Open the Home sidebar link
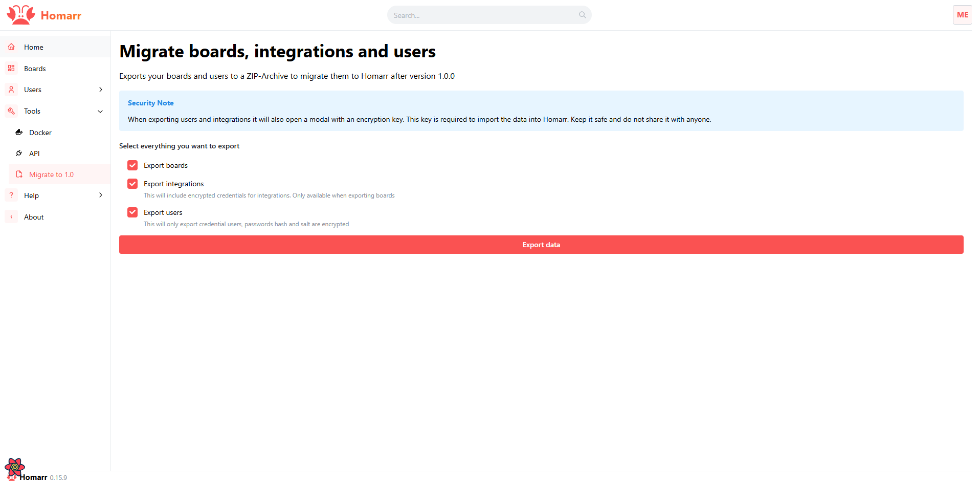Viewport: 980px width, 481px height. [34, 47]
